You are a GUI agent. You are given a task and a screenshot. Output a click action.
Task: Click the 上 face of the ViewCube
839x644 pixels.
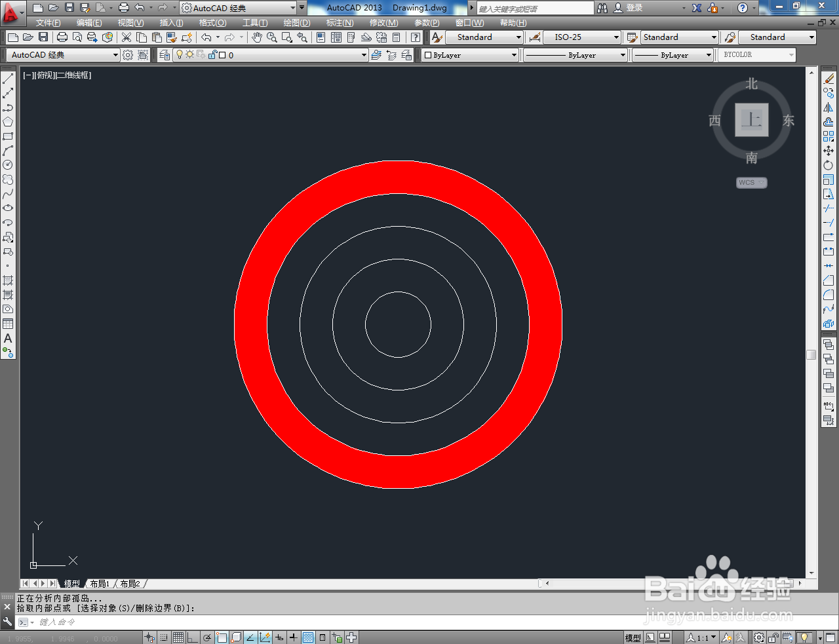click(x=752, y=120)
